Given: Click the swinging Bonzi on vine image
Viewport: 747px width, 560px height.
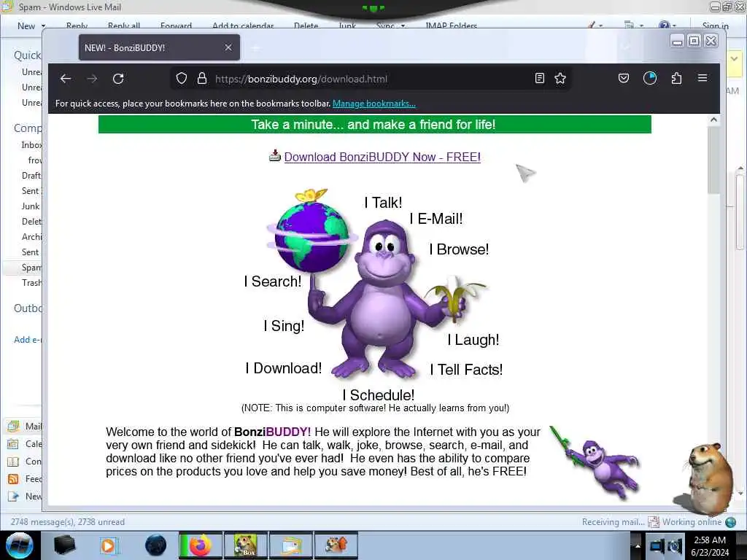Looking at the screenshot, I should 595,462.
